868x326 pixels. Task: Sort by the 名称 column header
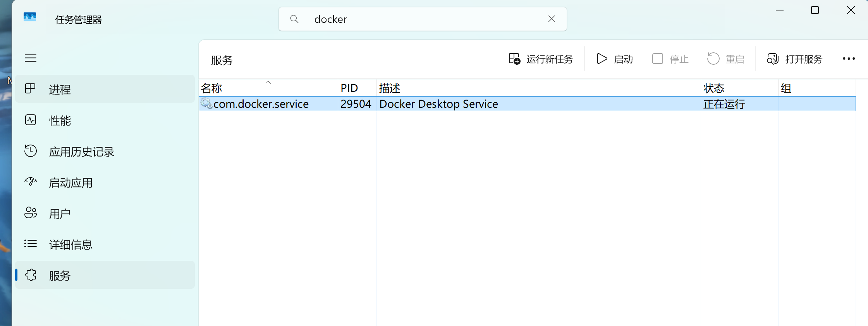[x=268, y=88]
